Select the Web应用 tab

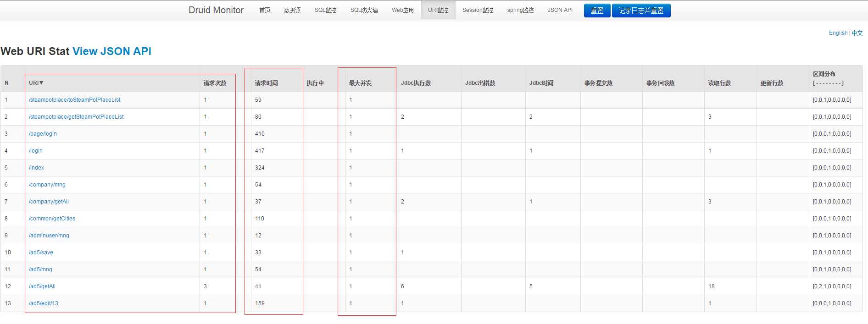(403, 10)
